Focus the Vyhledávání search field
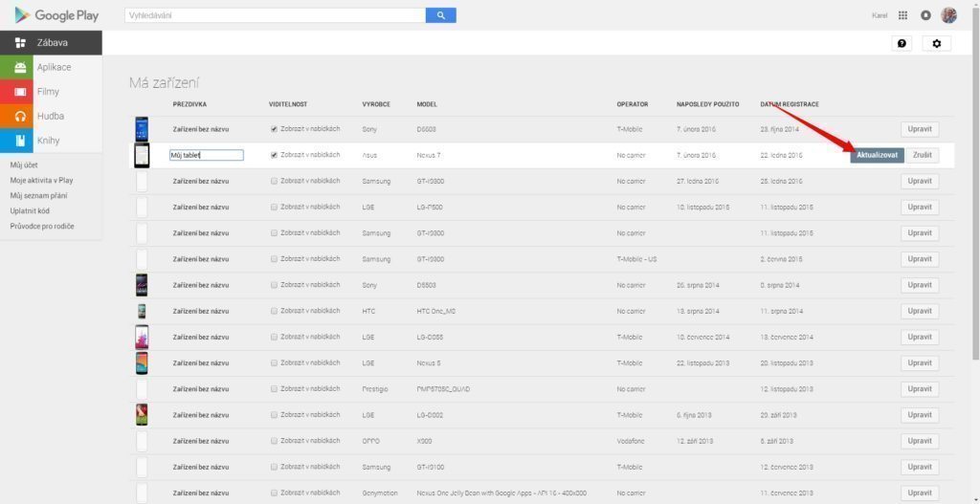This screenshot has height=504, width=980. click(275, 15)
